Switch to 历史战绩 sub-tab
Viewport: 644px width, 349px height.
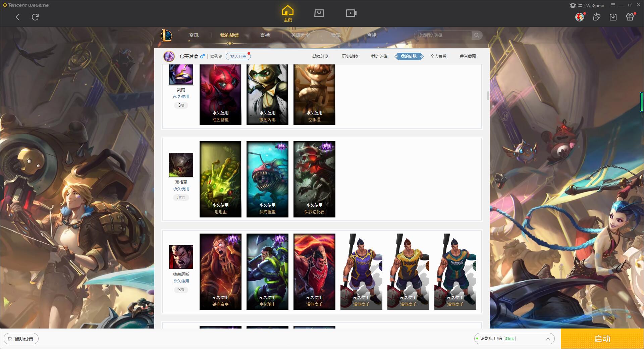(350, 56)
